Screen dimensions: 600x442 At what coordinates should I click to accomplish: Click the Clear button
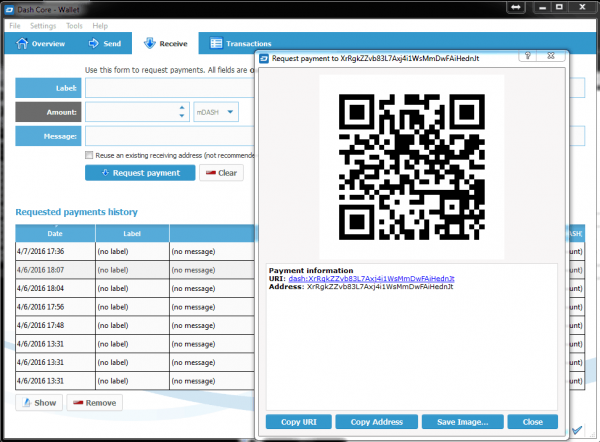[x=221, y=173]
